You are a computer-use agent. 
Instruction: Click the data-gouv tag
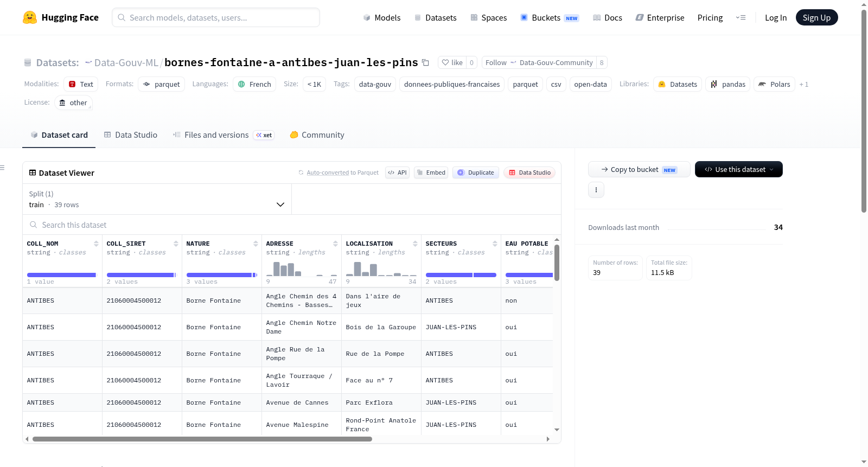click(375, 84)
